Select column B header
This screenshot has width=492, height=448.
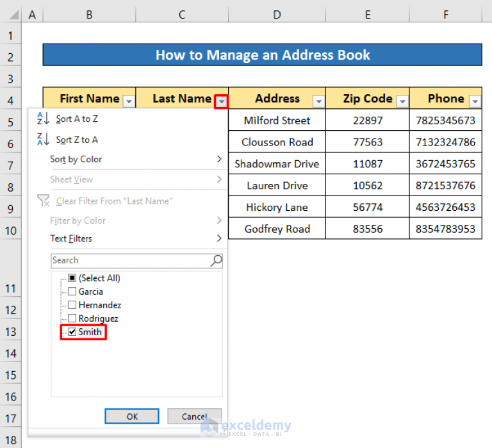click(90, 15)
